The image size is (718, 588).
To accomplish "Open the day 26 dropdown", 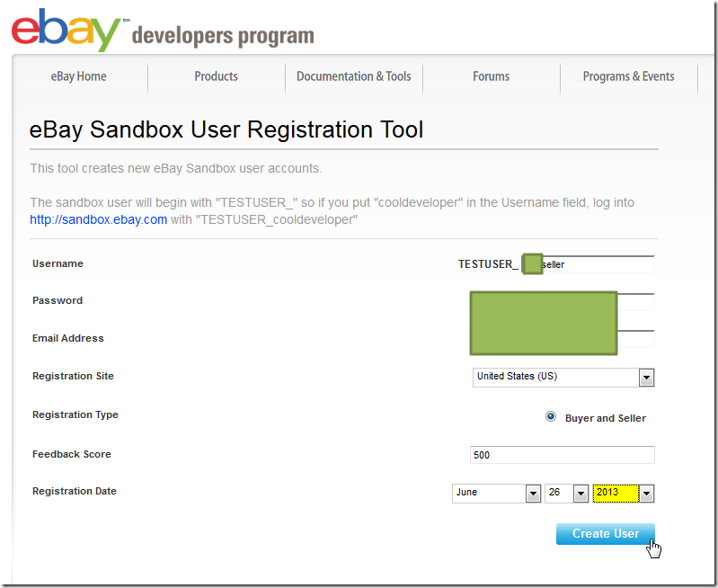I will tap(566, 493).
